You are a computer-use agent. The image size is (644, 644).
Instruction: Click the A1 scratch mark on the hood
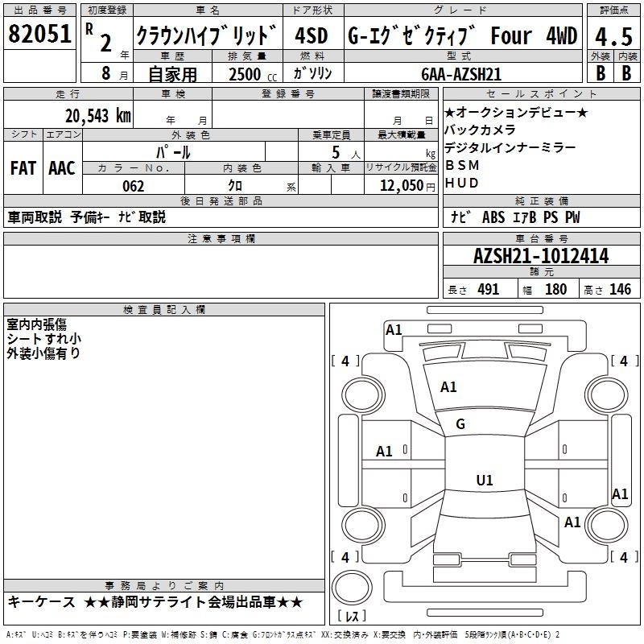[448, 387]
